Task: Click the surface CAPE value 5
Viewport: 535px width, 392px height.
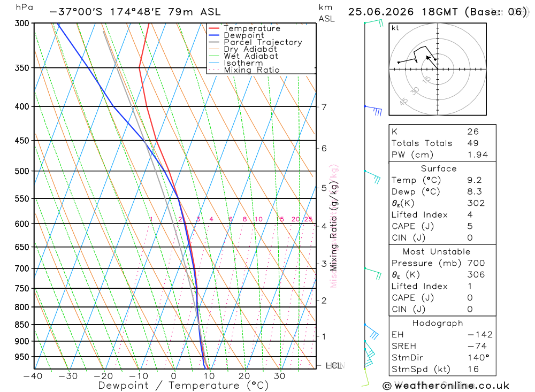Action: [470, 226]
